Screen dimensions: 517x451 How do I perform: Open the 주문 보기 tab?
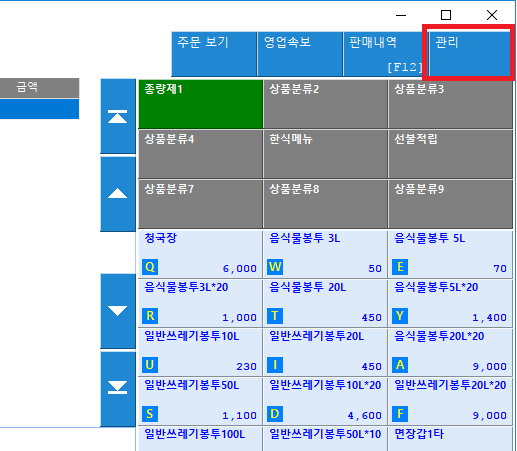(x=214, y=54)
